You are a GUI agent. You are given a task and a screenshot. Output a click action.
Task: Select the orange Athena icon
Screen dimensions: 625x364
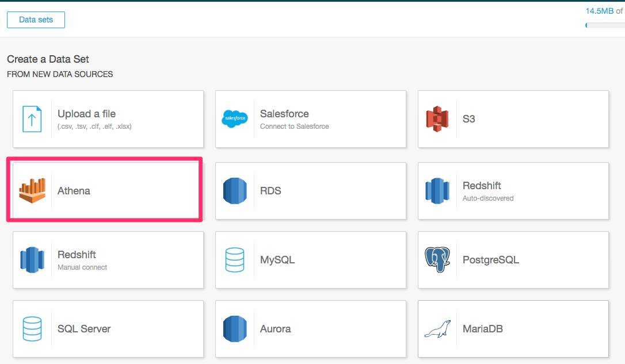point(32,191)
